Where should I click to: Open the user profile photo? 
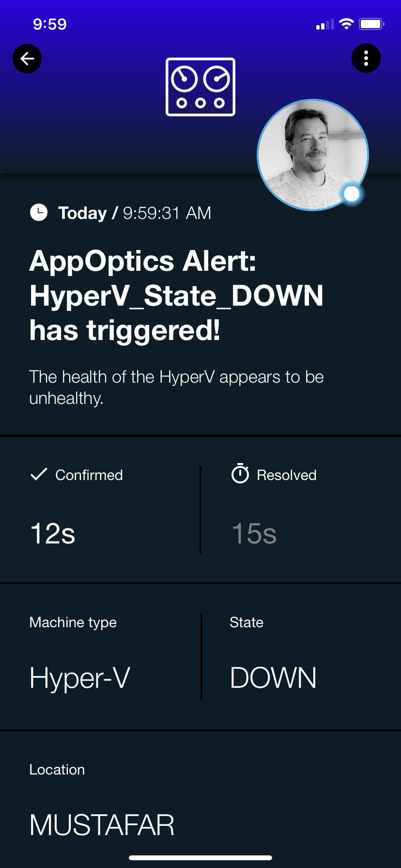(x=313, y=155)
